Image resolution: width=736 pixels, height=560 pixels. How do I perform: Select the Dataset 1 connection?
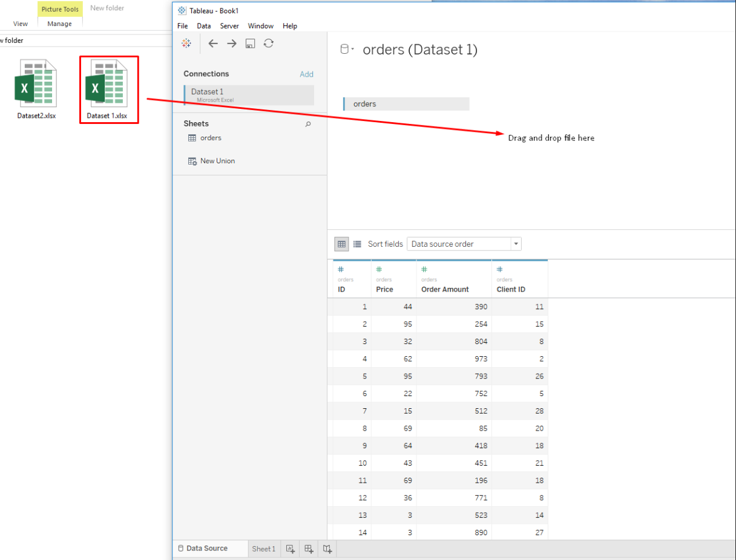[x=249, y=95]
